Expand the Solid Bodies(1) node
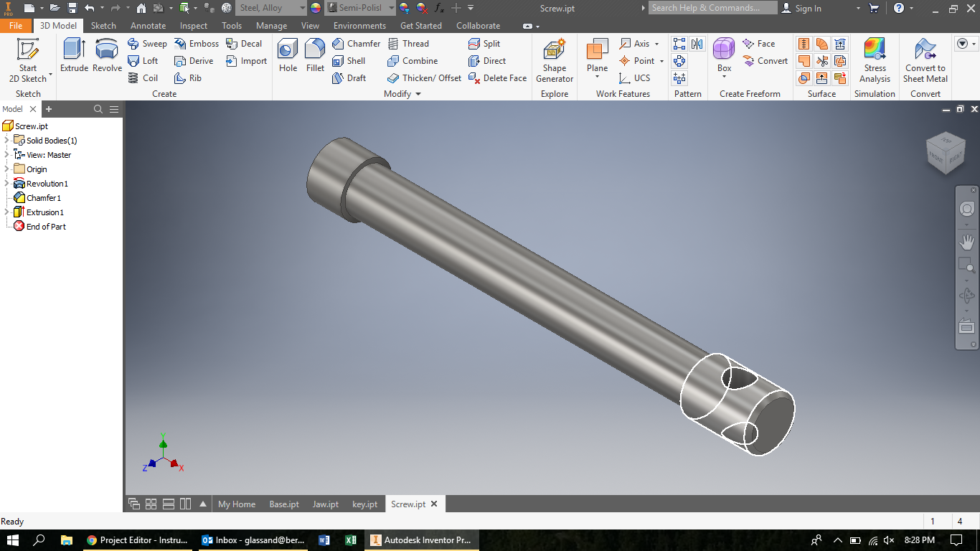 tap(6, 141)
